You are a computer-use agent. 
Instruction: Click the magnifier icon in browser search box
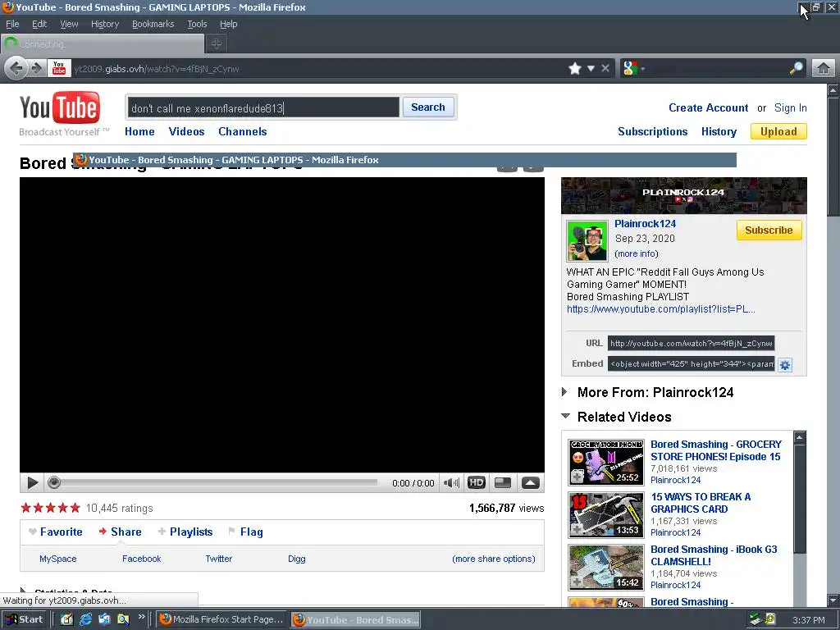point(796,68)
